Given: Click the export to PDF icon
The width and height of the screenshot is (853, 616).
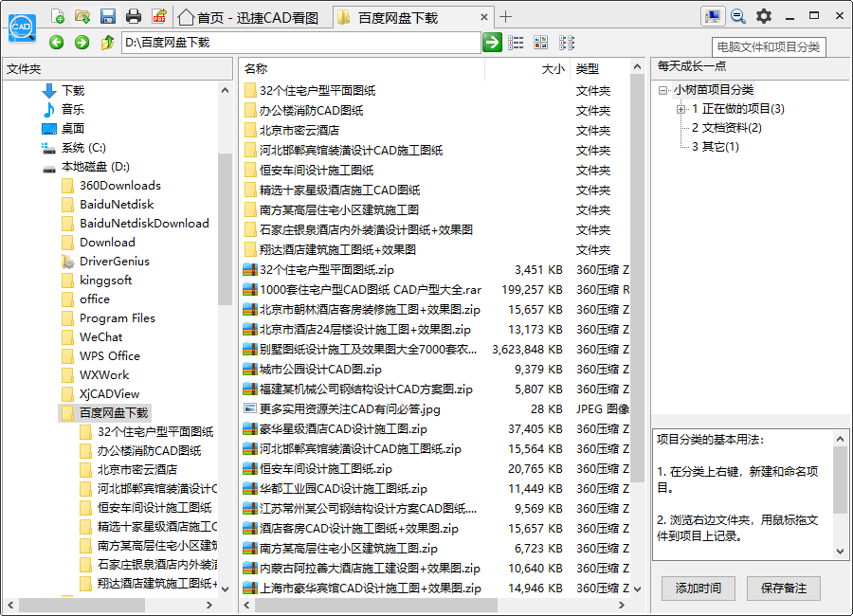Looking at the screenshot, I should [159, 16].
